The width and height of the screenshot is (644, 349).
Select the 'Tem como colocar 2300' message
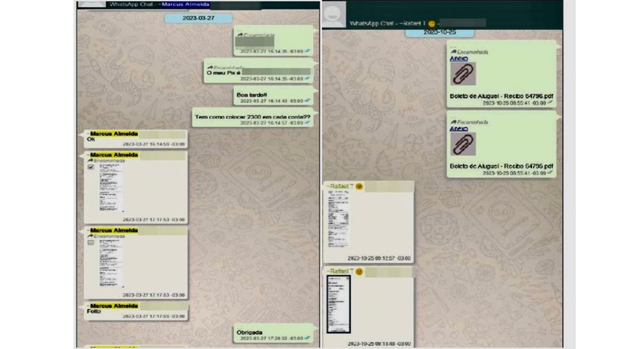[x=252, y=117]
